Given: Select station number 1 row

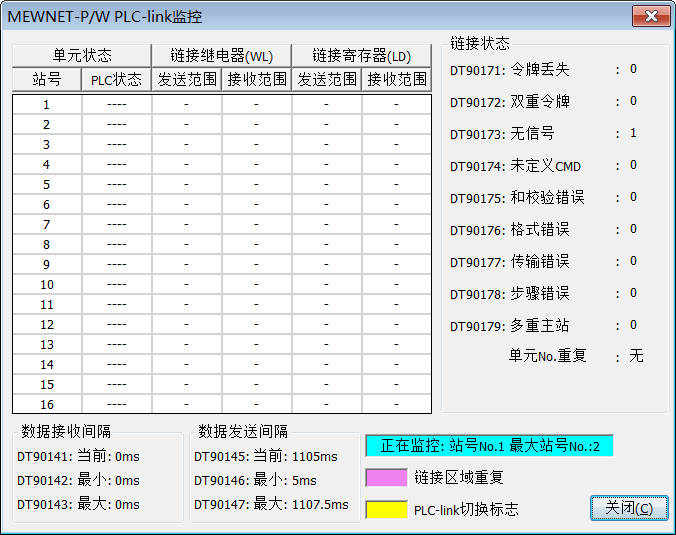Looking at the screenshot, I should 47,104.
